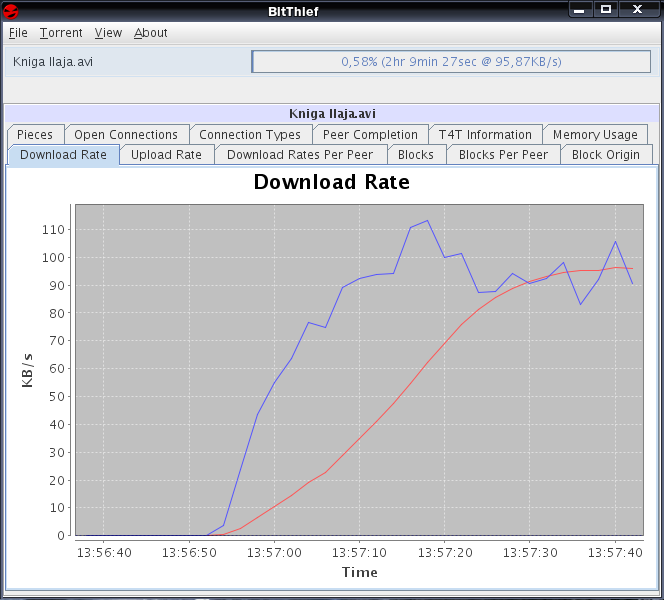This screenshot has height=600, width=664.
Task: Switch to the Block Origin tab
Action: (606, 155)
